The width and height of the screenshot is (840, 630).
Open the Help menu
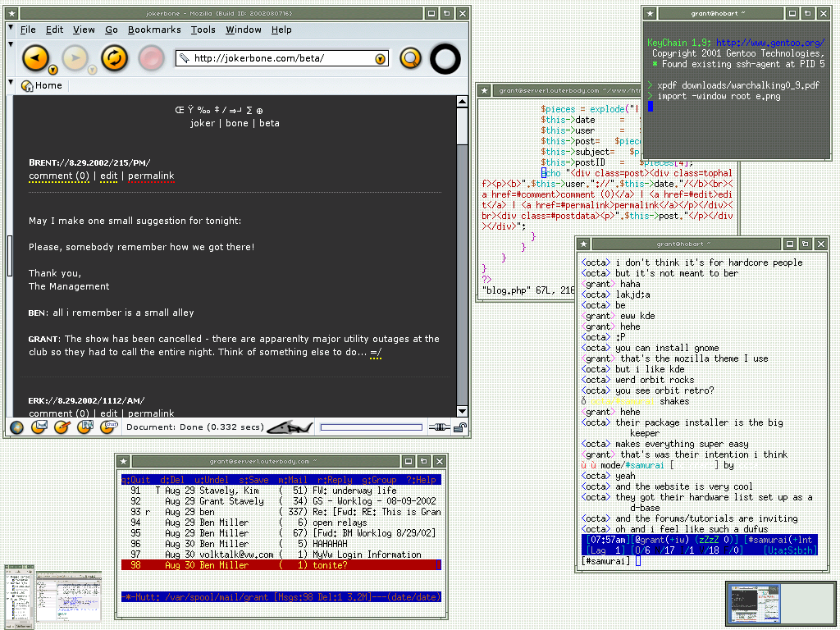[281, 30]
